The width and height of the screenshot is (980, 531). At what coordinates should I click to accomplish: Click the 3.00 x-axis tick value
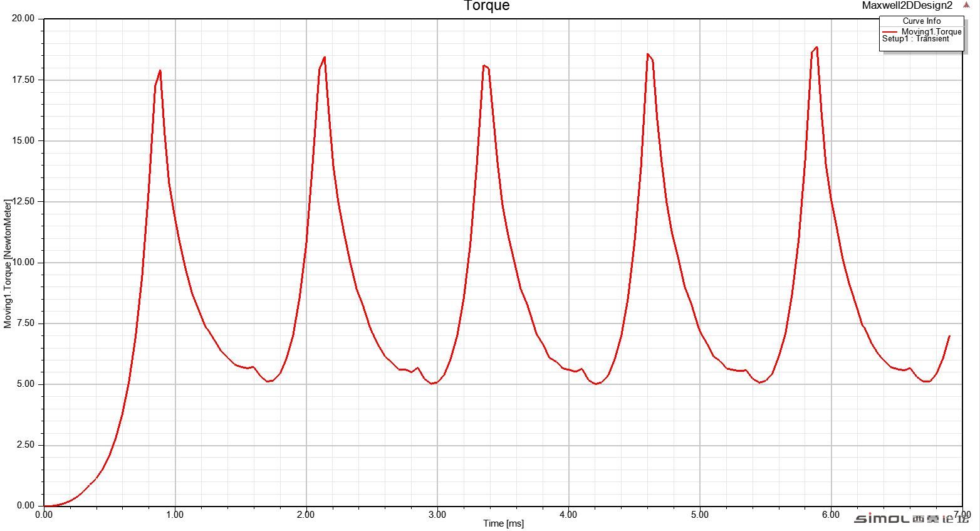tap(437, 515)
